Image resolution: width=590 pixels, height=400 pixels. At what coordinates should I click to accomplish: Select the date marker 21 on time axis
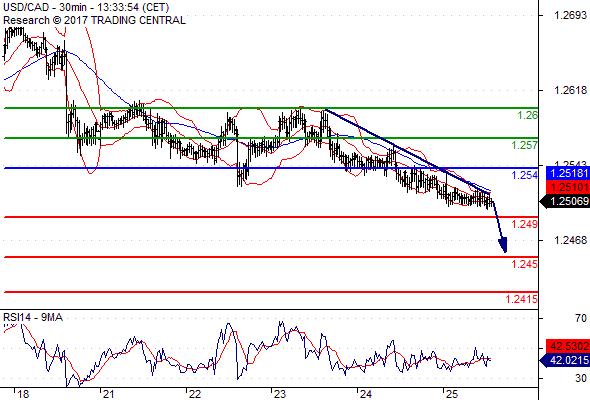tap(108, 394)
